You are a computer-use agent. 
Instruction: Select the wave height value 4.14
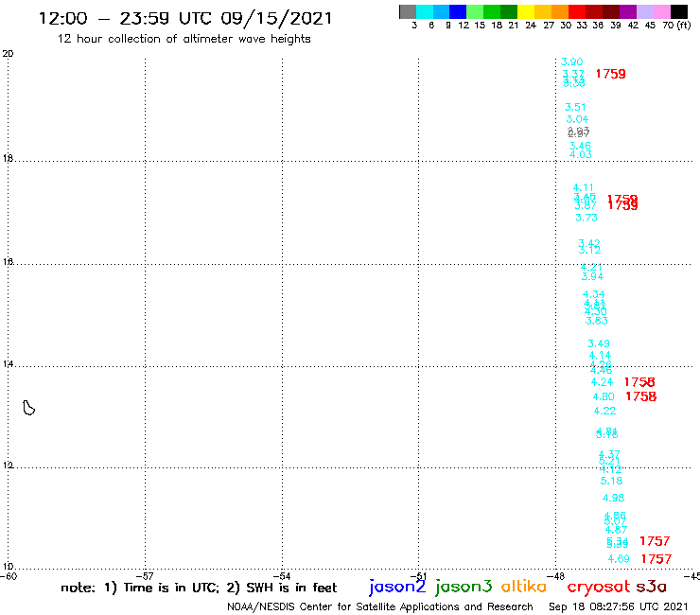tap(600, 356)
